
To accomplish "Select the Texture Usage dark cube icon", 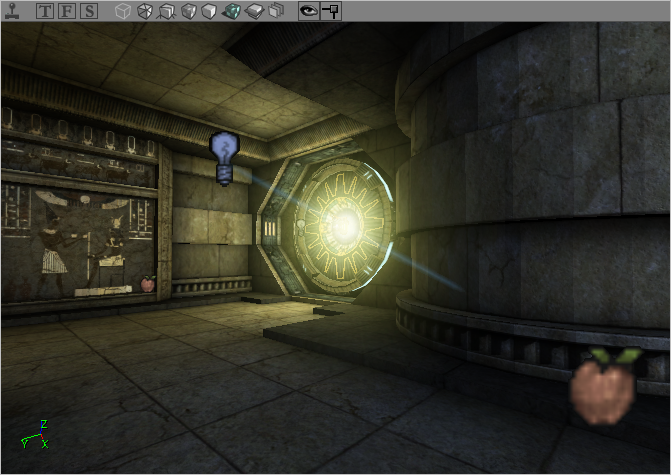I will coord(188,12).
